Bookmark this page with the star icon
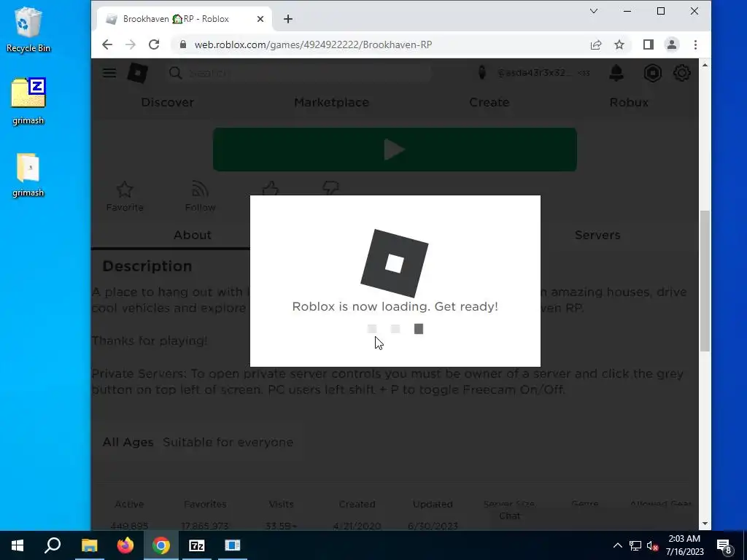 coord(619,44)
